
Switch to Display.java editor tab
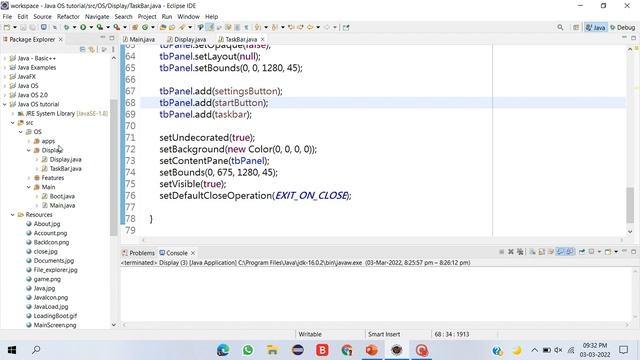click(186, 40)
